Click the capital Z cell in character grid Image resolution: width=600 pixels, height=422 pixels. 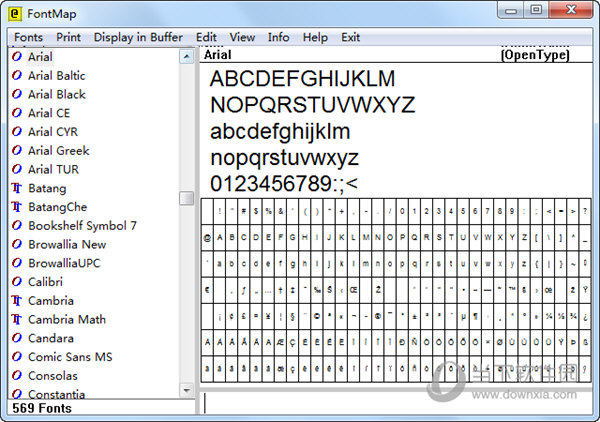point(524,238)
